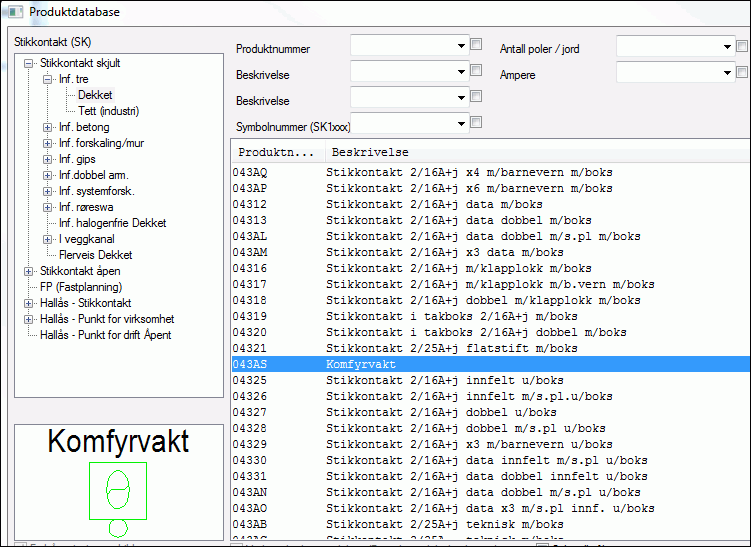Select Inf. halogenfrie Dekket tree item
The width and height of the screenshot is (751, 547).
112,223
